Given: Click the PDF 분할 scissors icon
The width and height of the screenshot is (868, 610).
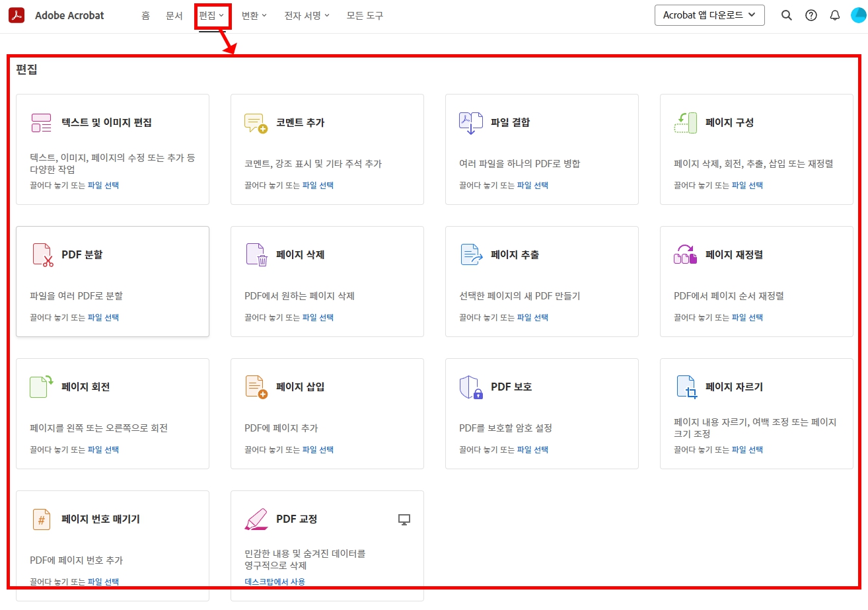Looking at the screenshot, I should (42, 255).
